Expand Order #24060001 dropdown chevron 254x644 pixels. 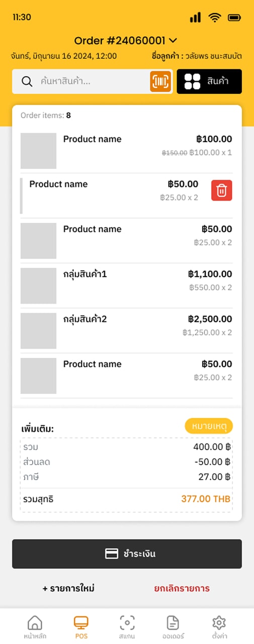pos(173,40)
